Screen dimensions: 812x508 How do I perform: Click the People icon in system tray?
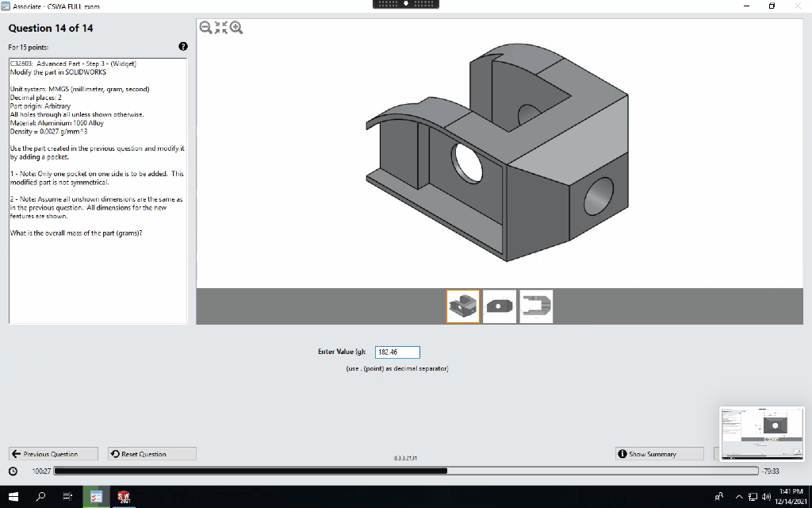(x=718, y=497)
